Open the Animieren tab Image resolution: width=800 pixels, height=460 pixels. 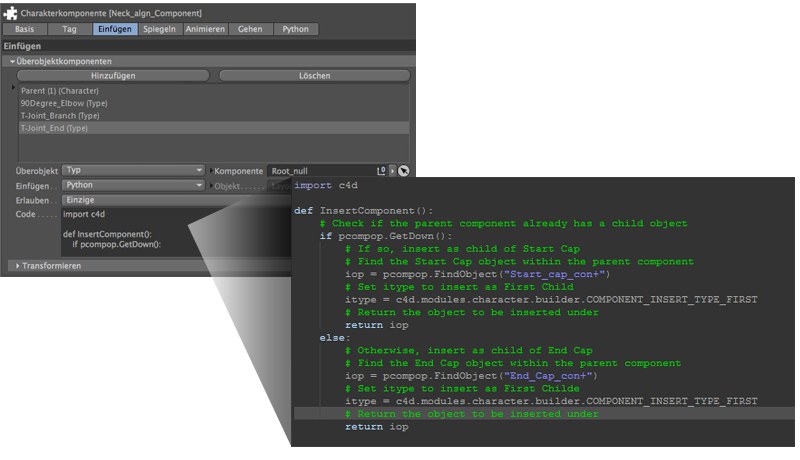pyautogui.click(x=205, y=29)
